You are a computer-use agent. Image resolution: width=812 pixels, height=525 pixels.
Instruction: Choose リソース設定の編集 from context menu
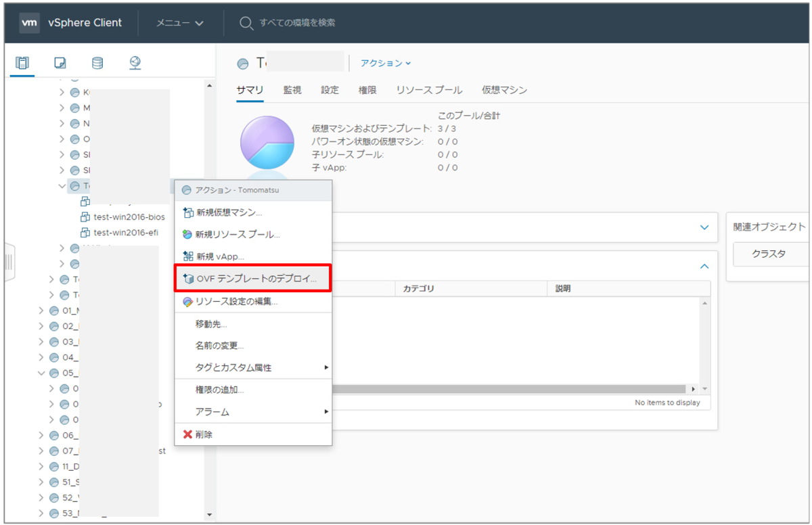pos(253,302)
